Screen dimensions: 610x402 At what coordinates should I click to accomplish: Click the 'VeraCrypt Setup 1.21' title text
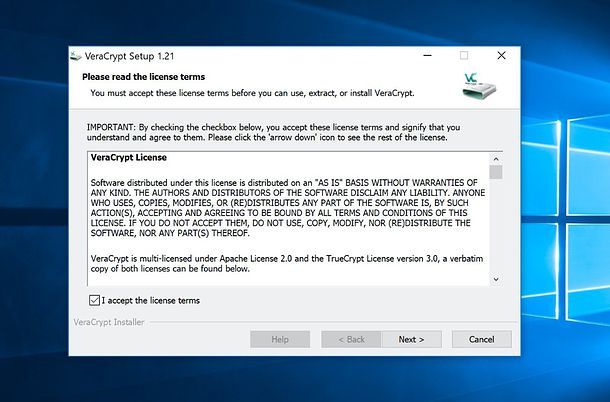(130, 56)
